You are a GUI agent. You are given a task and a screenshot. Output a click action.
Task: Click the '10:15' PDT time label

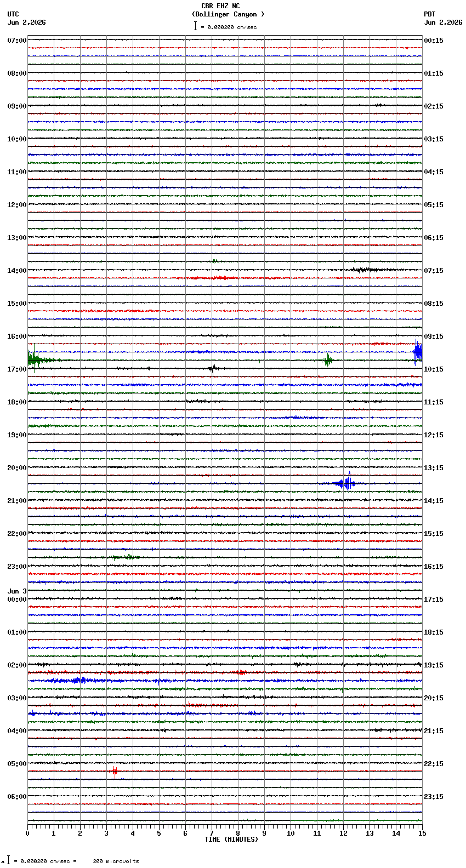tap(434, 369)
